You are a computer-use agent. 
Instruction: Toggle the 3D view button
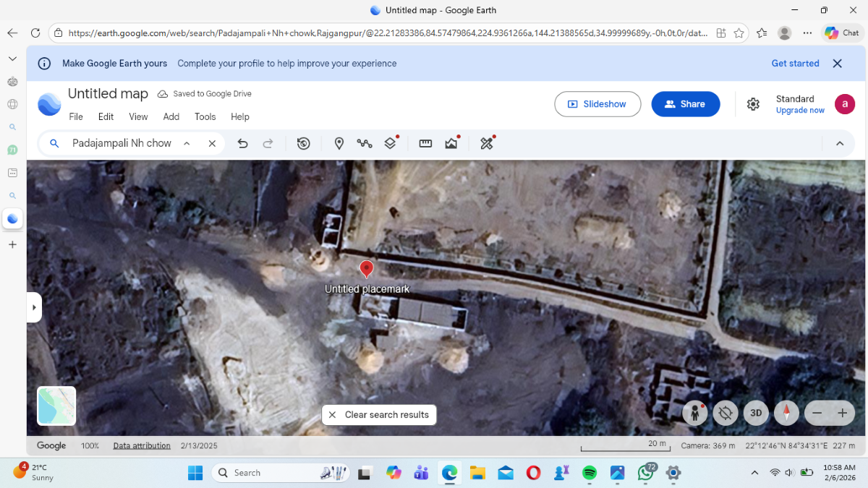[x=756, y=413]
